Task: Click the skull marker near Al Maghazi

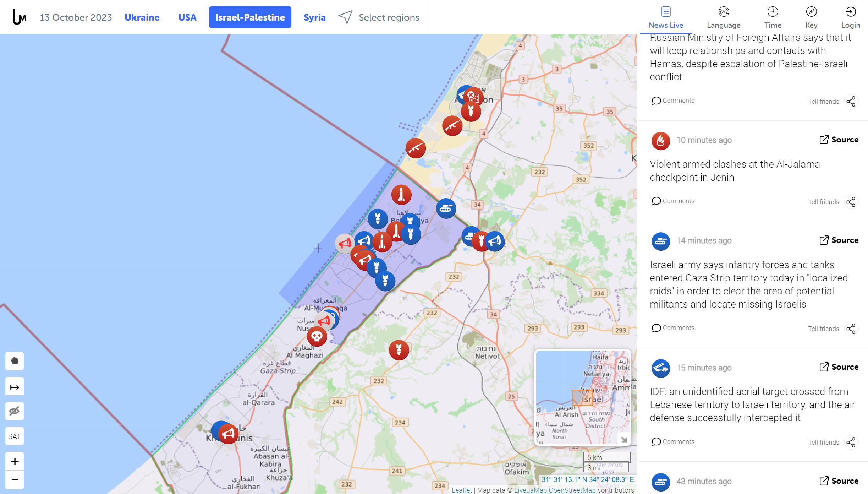Action: 317,336
